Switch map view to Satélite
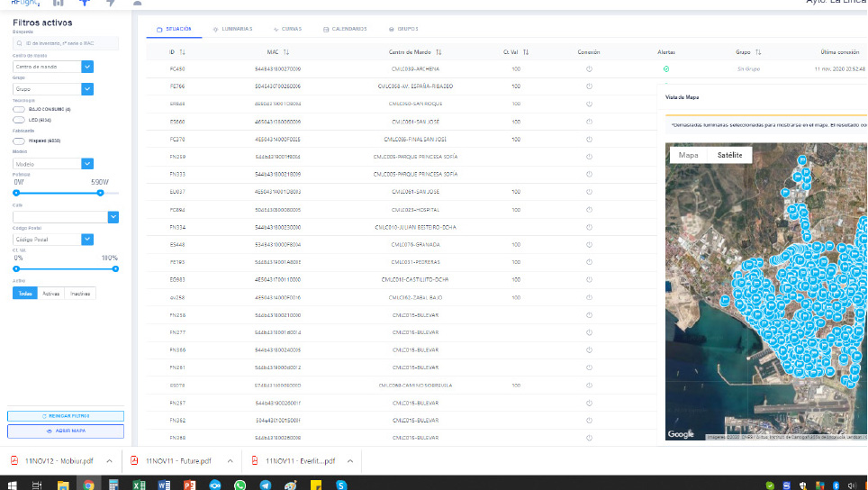Image resolution: width=868 pixels, height=490 pixels. point(729,155)
